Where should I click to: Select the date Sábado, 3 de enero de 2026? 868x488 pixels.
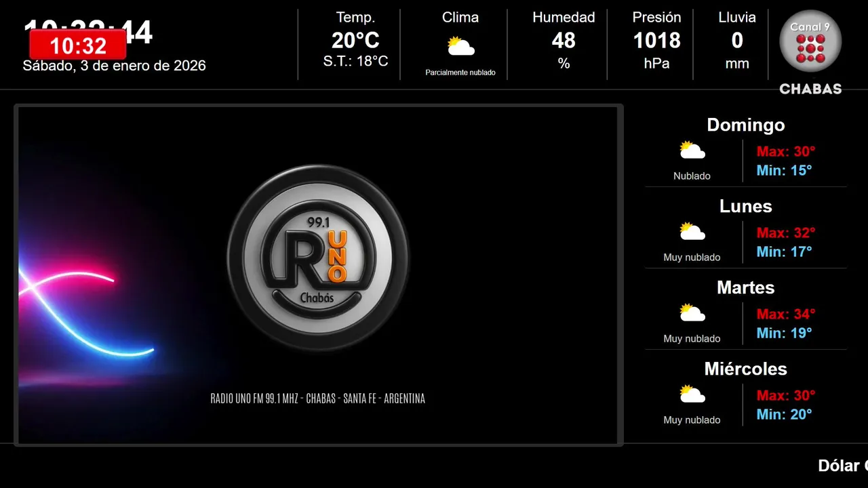coord(115,66)
